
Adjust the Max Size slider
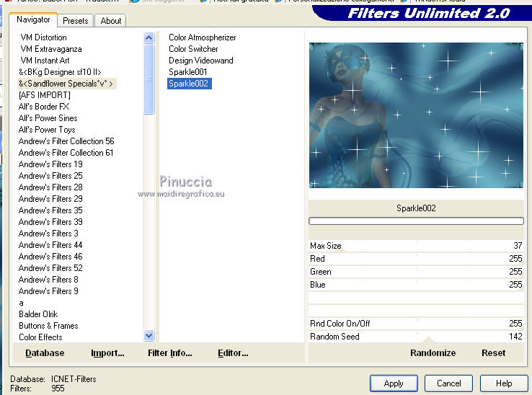[416, 246]
